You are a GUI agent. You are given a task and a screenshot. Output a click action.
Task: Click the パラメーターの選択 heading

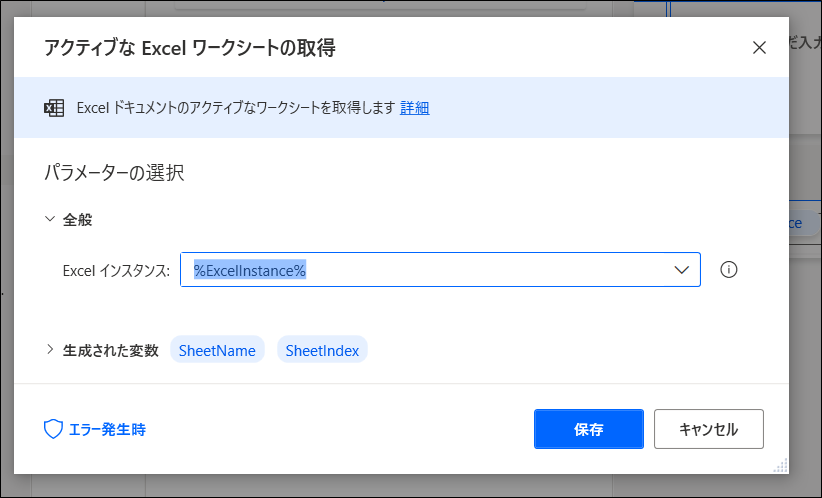114,172
